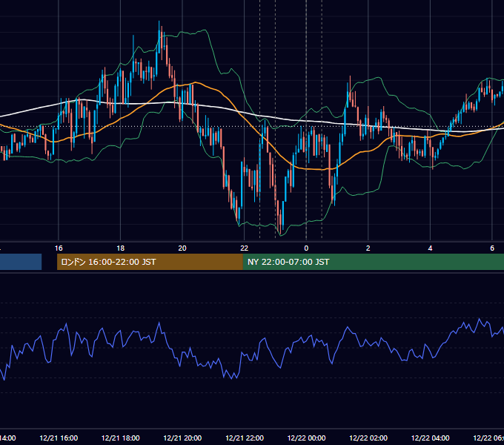Click the 12/21 18:00 time label
Image resolution: width=504 pixels, height=445 pixels.
point(121,438)
